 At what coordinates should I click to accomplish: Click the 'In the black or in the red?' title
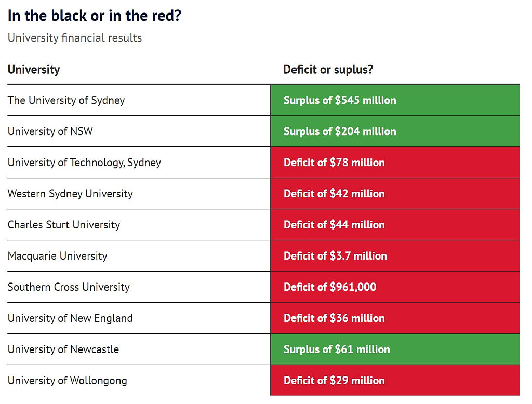click(95, 16)
